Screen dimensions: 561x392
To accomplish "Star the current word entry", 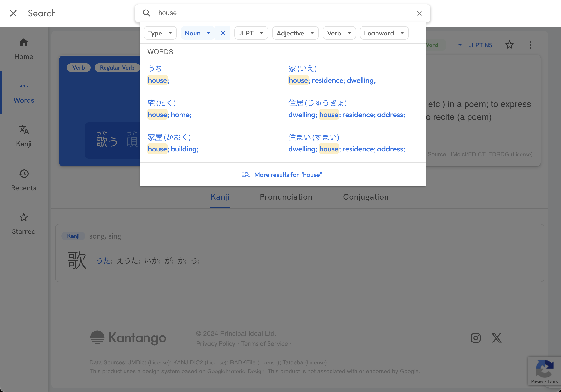I will point(509,45).
